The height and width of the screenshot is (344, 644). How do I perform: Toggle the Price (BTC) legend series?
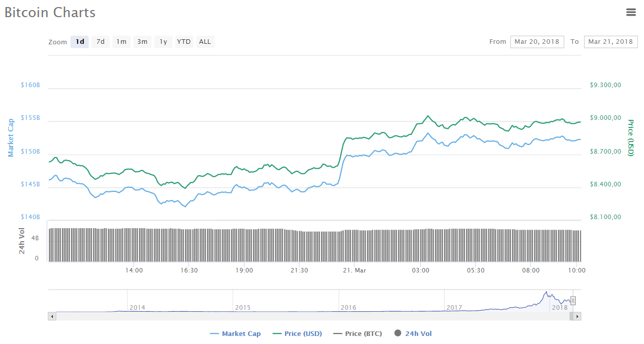pyautogui.click(x=357, y=333)
